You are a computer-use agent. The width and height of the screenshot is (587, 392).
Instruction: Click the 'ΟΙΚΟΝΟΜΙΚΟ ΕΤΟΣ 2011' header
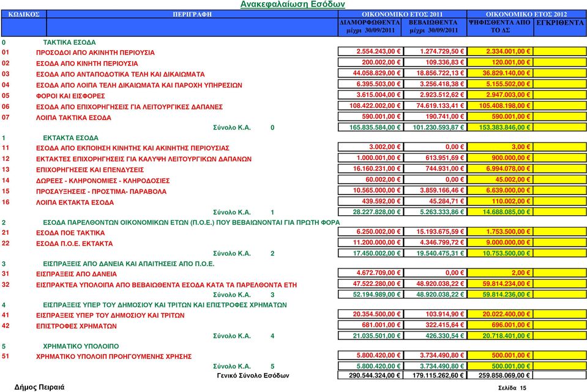[x=402, y=14]
